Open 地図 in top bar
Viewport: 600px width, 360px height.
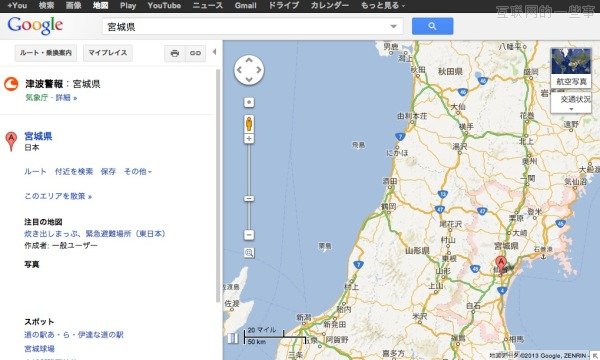(100, 6)
